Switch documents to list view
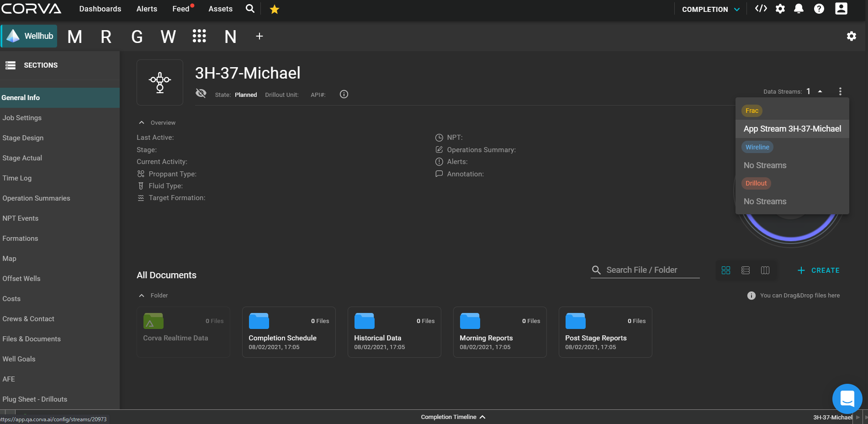Viewport: 868px width, 424px height. pyautogui.click(x=746, y=270)
